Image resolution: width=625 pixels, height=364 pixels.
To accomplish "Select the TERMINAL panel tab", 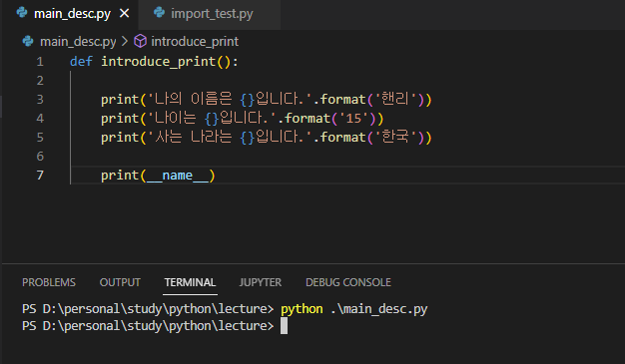I will click(190, 282).
